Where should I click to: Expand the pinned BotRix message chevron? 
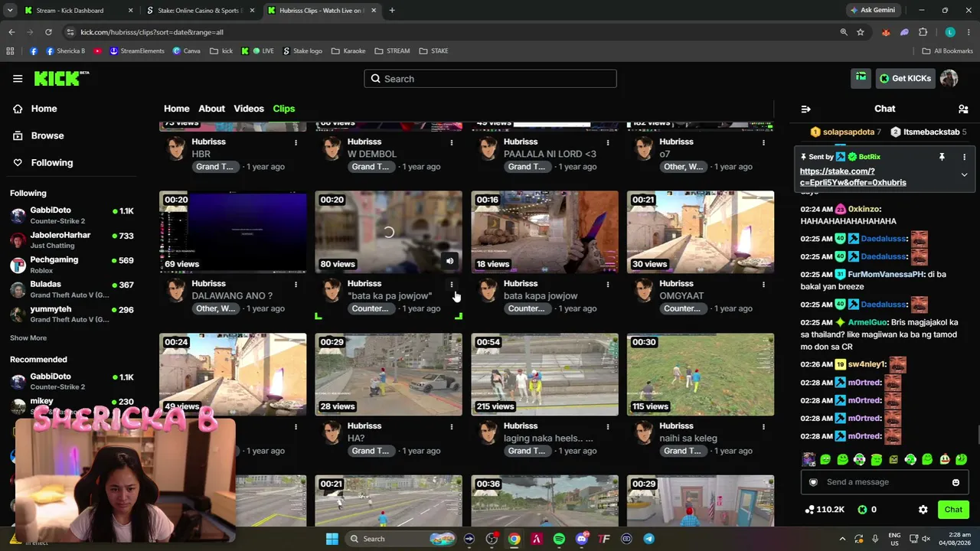964,175
